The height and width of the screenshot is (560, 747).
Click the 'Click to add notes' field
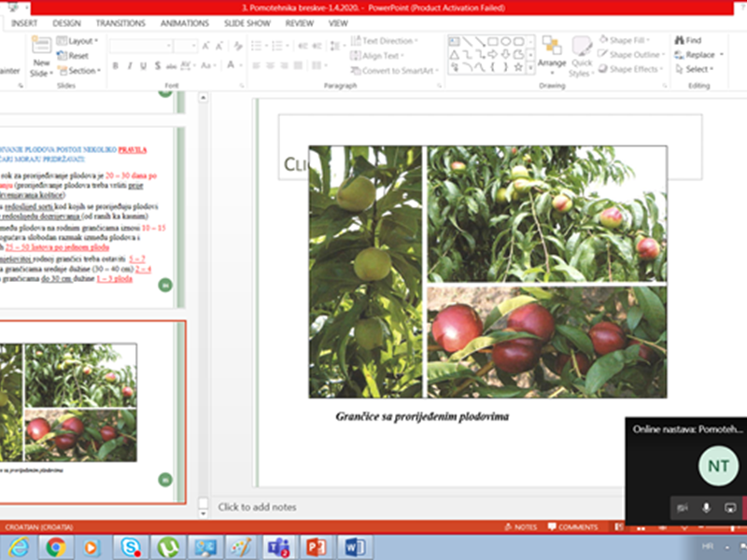[258, 507]
